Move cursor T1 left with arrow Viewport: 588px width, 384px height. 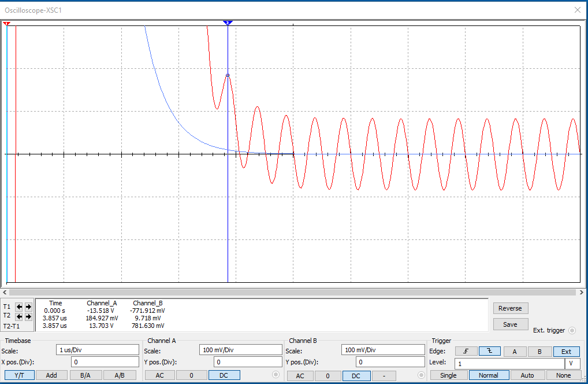pyautogui.click(x=20, y=307)
